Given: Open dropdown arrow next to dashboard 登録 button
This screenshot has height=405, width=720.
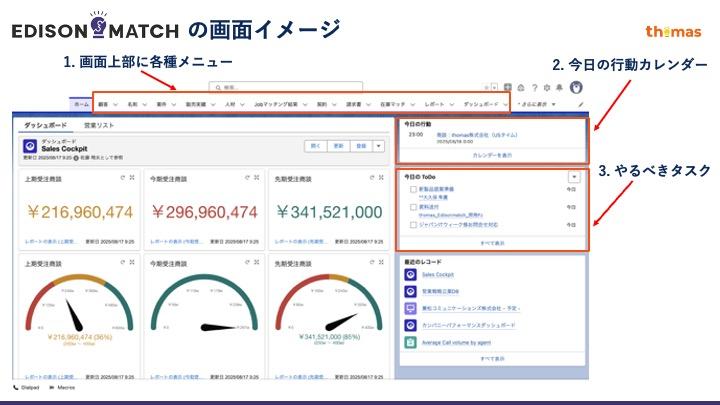Looking at the screenshot, I should 379,146.
